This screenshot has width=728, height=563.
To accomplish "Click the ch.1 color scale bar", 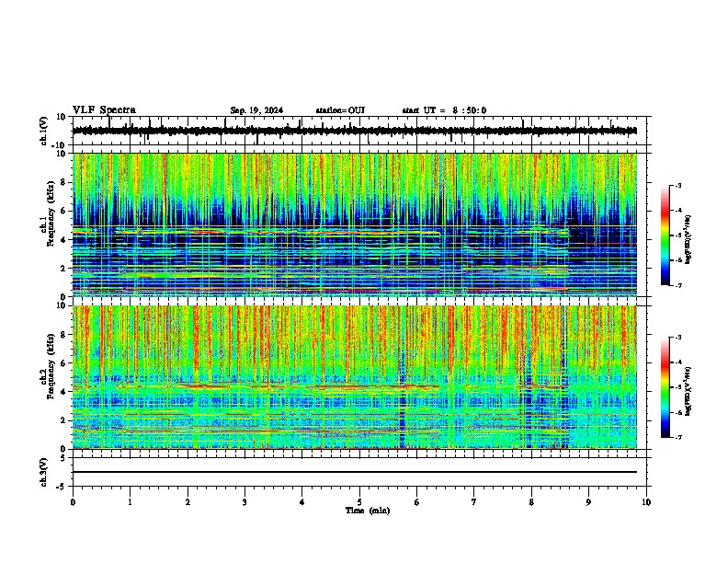I will click(x=665, y=236).
